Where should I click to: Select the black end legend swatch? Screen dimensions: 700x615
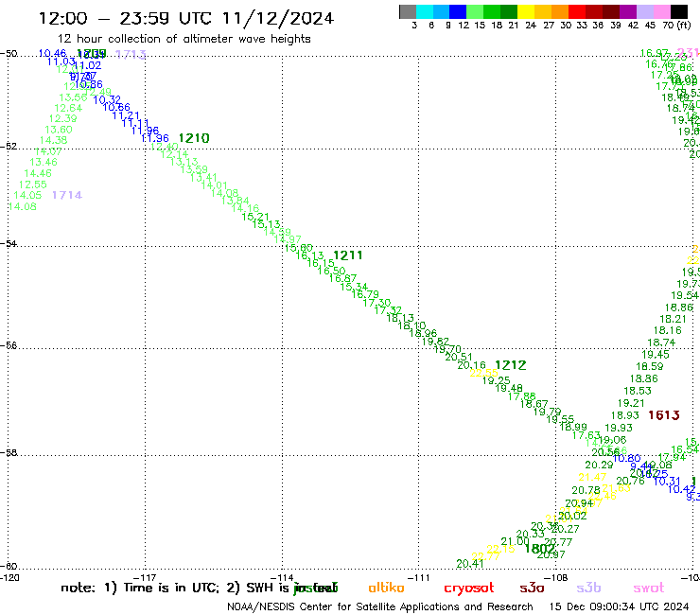[678, 11]
